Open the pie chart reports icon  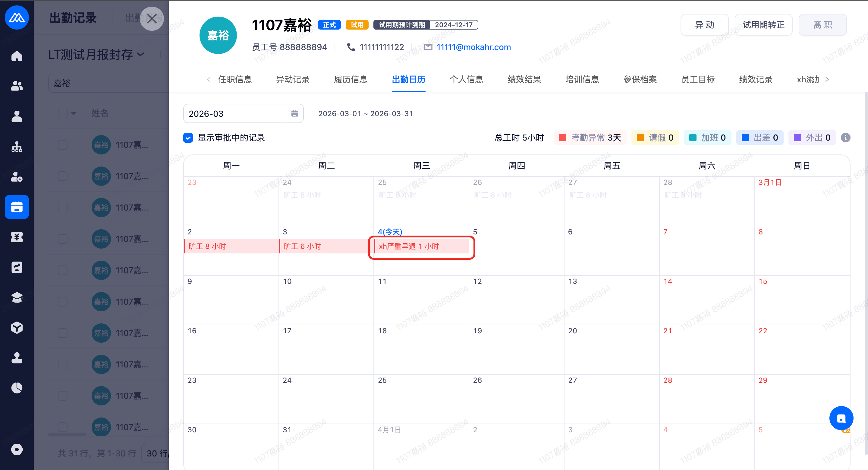(17, 388)
